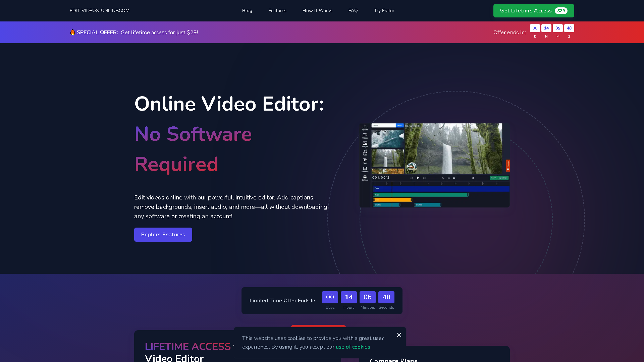
Task: Open the Text tool in the editor sidebar
Action: tap(365, 161)
